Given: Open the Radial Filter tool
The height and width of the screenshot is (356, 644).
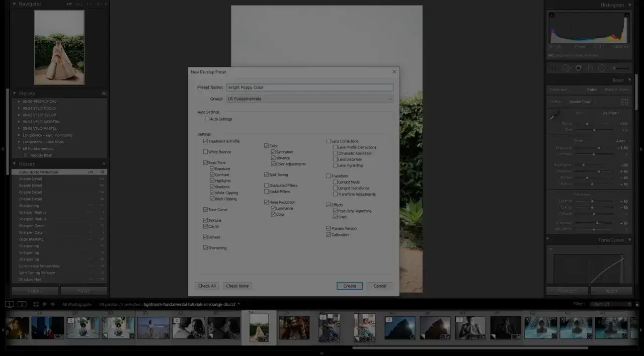Looking at the screenshot, I should pyautogui.click(x=602, y=68).
